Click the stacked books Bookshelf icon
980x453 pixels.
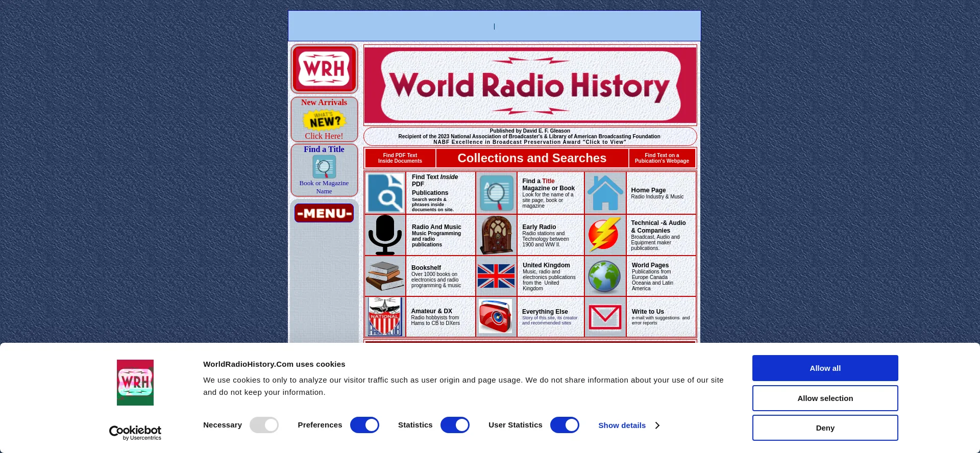click(x=385, y=276)
